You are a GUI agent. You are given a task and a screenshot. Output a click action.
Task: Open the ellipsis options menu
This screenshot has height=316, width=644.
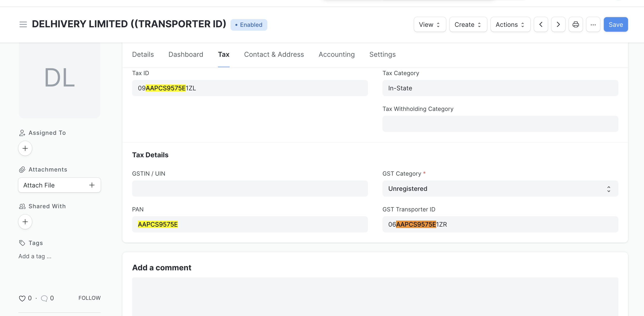coord(593,24)
